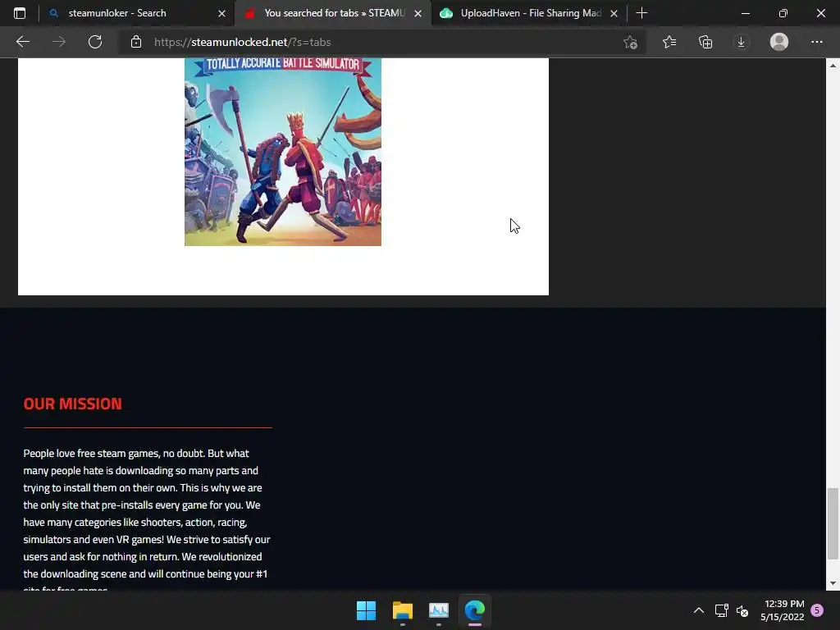
Task: Open network status tray icon
Action: coord(722,610)
